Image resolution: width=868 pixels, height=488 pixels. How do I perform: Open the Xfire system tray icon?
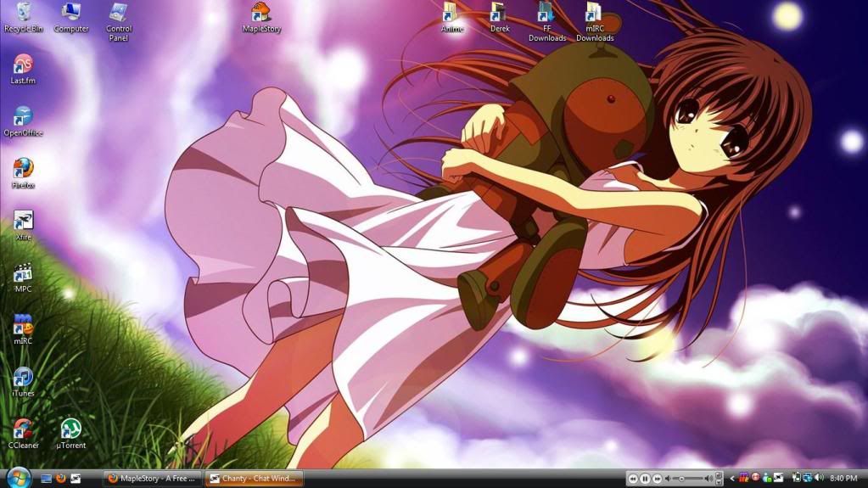click(x=778, y=478)
